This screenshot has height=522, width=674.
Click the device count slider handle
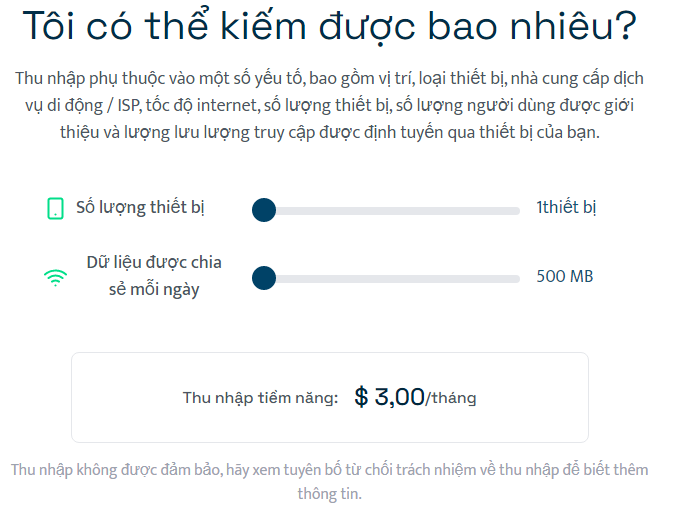pos(264,209)
